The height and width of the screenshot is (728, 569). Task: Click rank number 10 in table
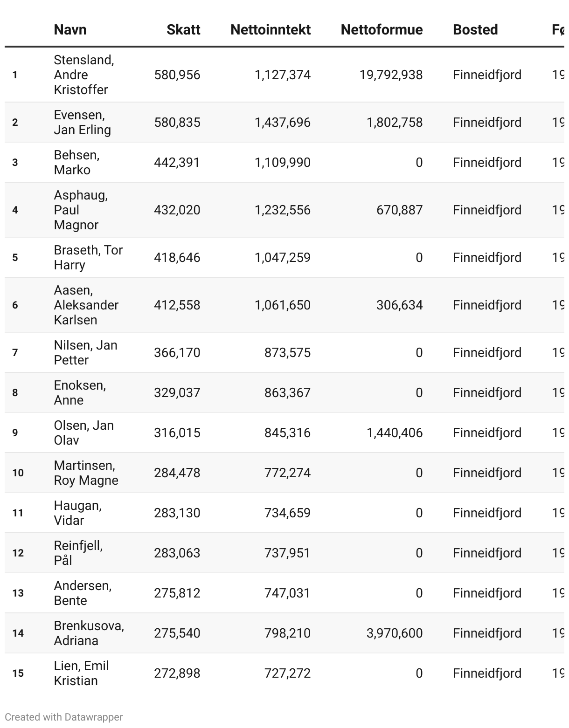point(18,473)
